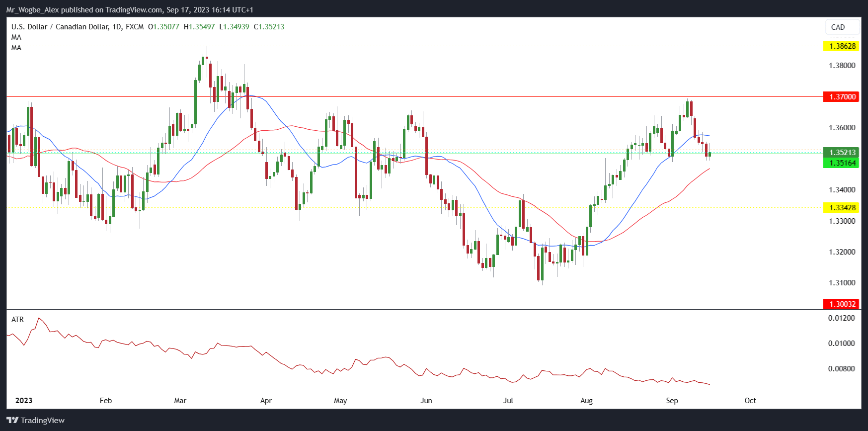Click the 1.34000 price axis tick
Image resolution: width=868 pixels, height=431 pixels.
(x=842, y=190)
